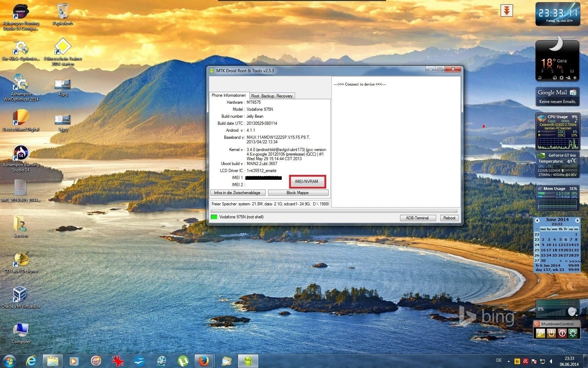Click the digital clock gadget
588x368 pixels.
click(557, 14)
